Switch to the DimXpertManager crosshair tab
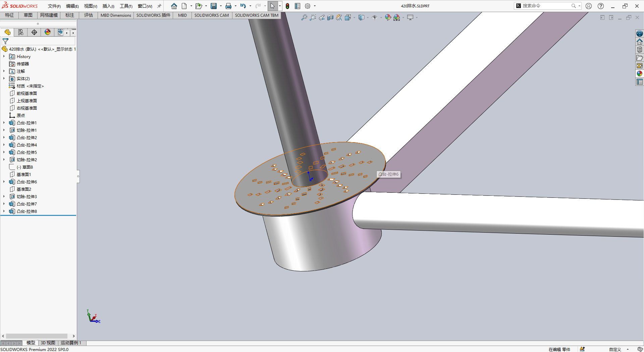644x352 pixels. [34, 32]
